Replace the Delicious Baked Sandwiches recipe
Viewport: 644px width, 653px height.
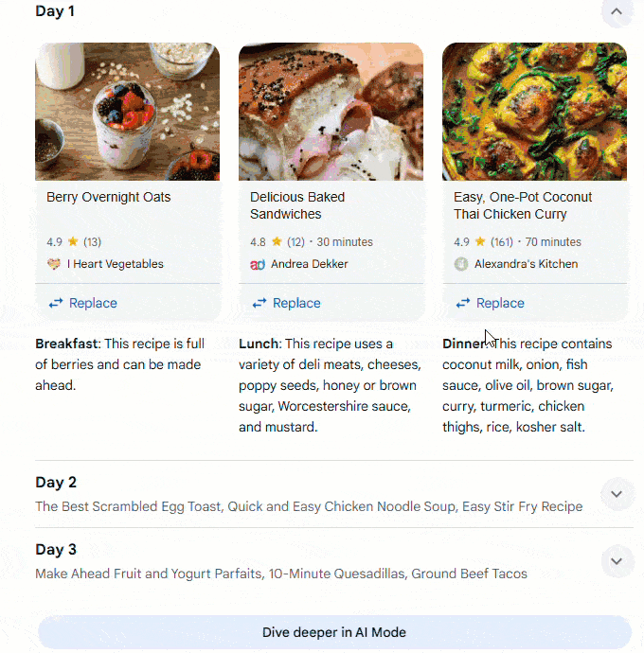click(296, 303)
